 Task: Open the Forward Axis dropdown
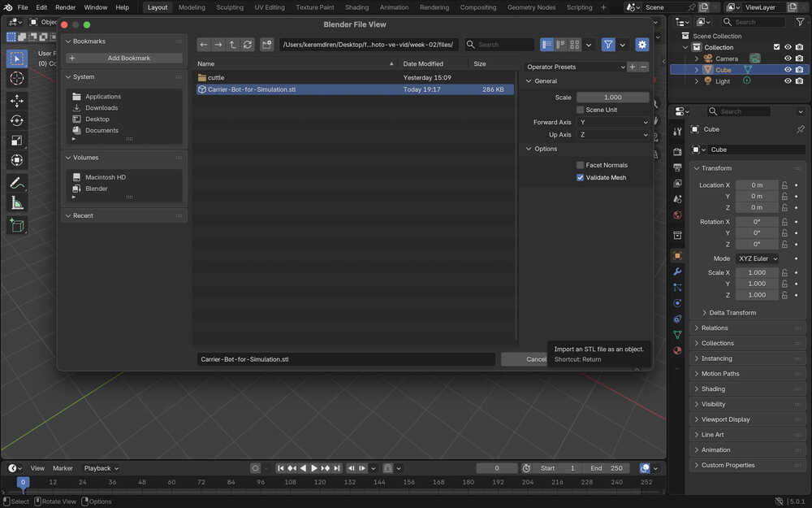pos(613,122)
